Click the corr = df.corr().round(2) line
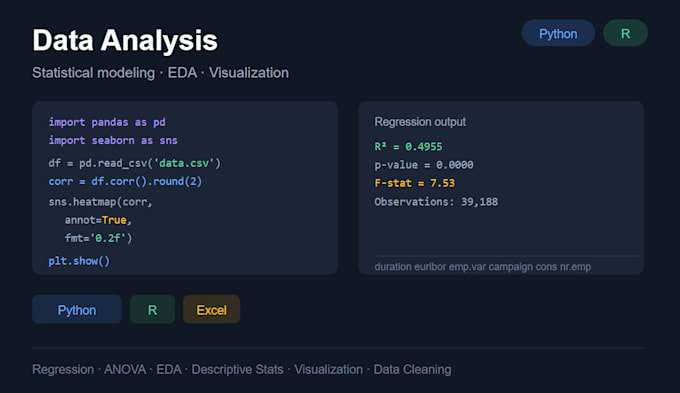Viewport: 680px width, 393px height. pyautogui.click(x=125, y=181)
